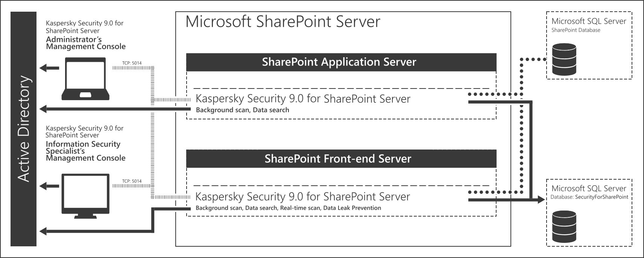Screen dimensions: 644x258
Task: Click the bottom arrowhead pointing to Active Directory
Action: tap(43, 231)
